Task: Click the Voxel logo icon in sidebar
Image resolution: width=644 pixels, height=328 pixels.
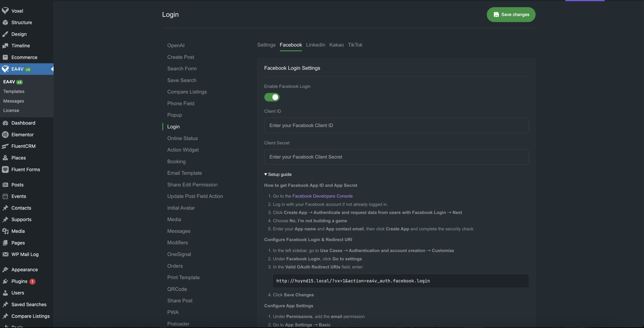Action: point(5,11)
